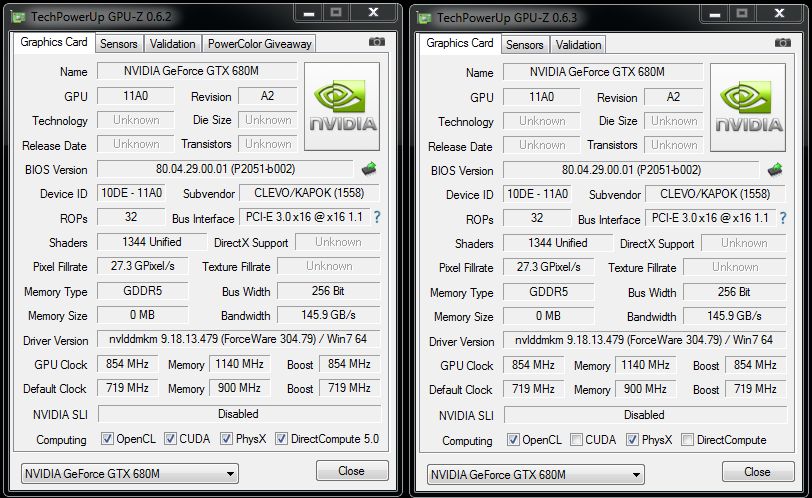Image resolution: width=812 pixels, height=498 pixels.
Task: Click the GPU-Z 0.6.2 title bar app icon
Action: [19, 18]
